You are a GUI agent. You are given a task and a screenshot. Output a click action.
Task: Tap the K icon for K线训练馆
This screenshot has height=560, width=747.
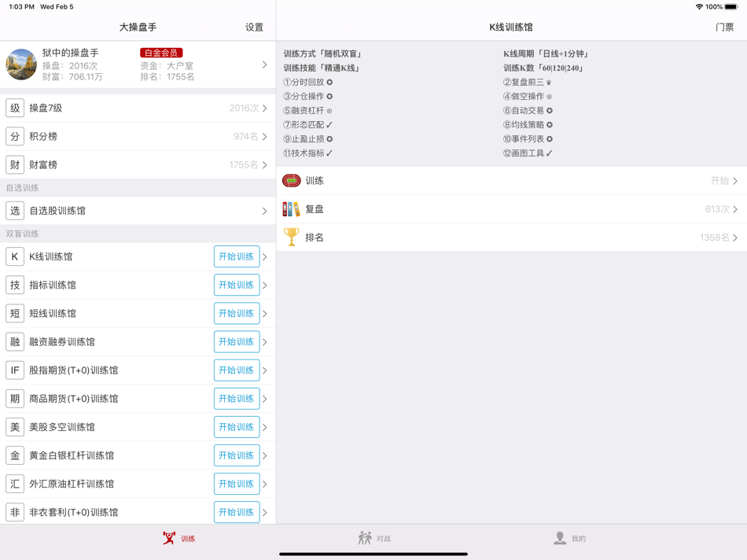pos(15,256)
